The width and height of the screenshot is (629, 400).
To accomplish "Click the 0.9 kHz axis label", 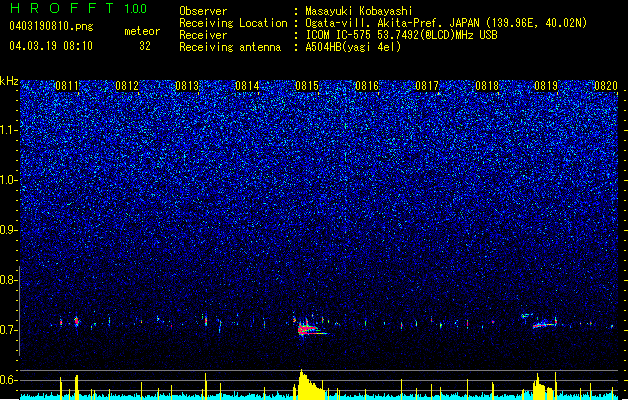I will click(9, 230).
